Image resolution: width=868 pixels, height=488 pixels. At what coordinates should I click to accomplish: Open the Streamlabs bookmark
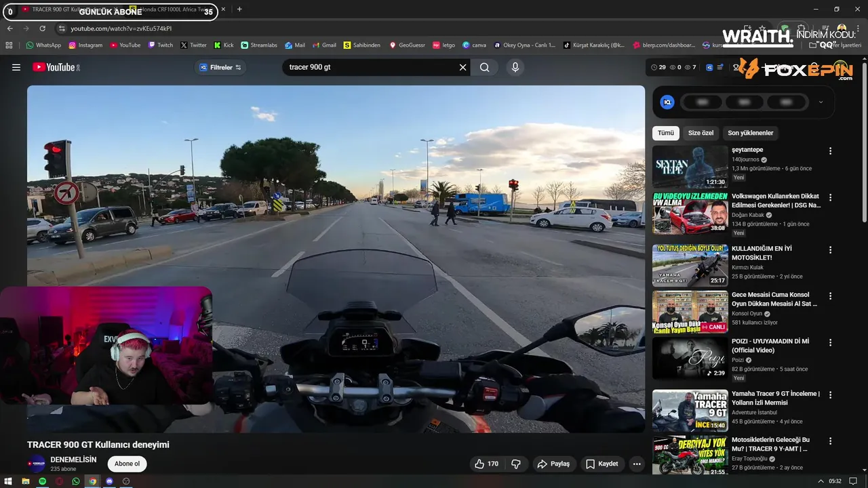(x=259, y=45)
